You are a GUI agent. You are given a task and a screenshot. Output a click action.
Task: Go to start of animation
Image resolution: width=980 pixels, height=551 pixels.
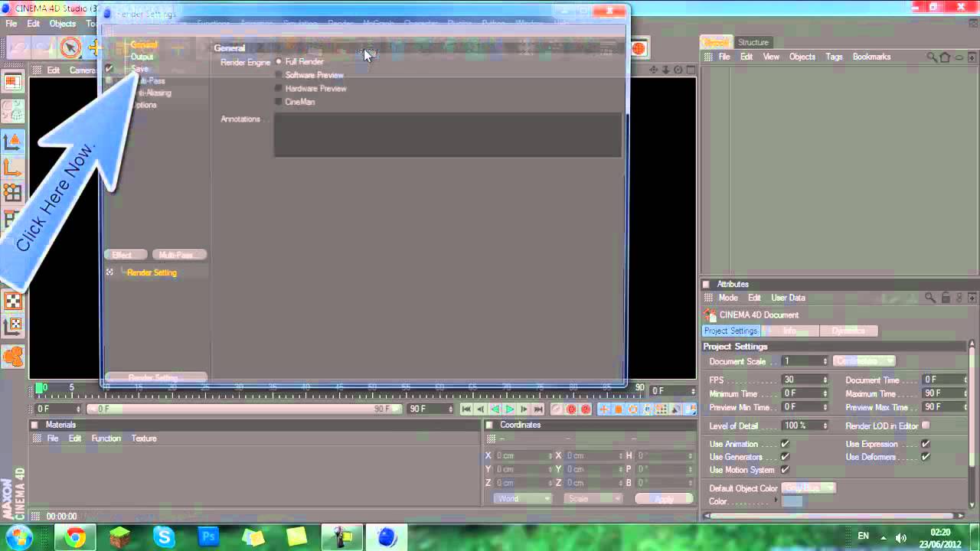[x=465, y=409]
